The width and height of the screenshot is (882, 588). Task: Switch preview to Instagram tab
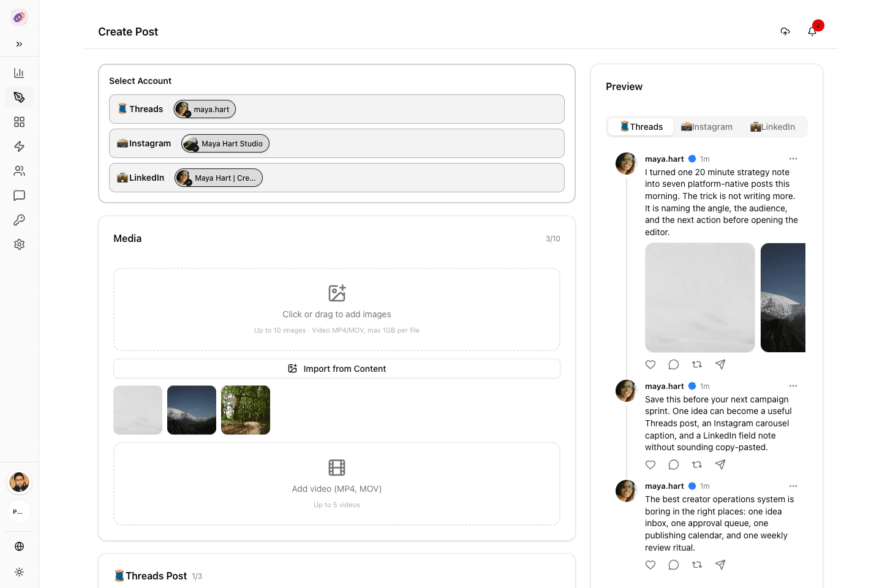pos(707,127)
